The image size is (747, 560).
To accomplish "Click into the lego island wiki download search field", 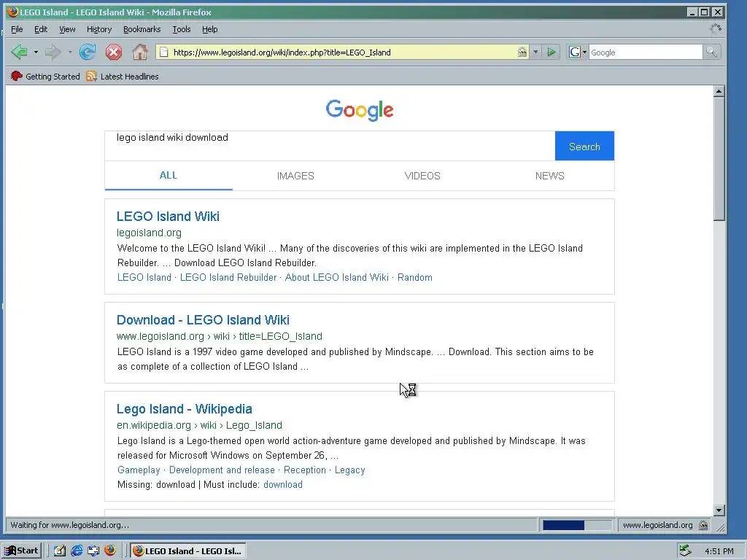I will click(330, 146).
